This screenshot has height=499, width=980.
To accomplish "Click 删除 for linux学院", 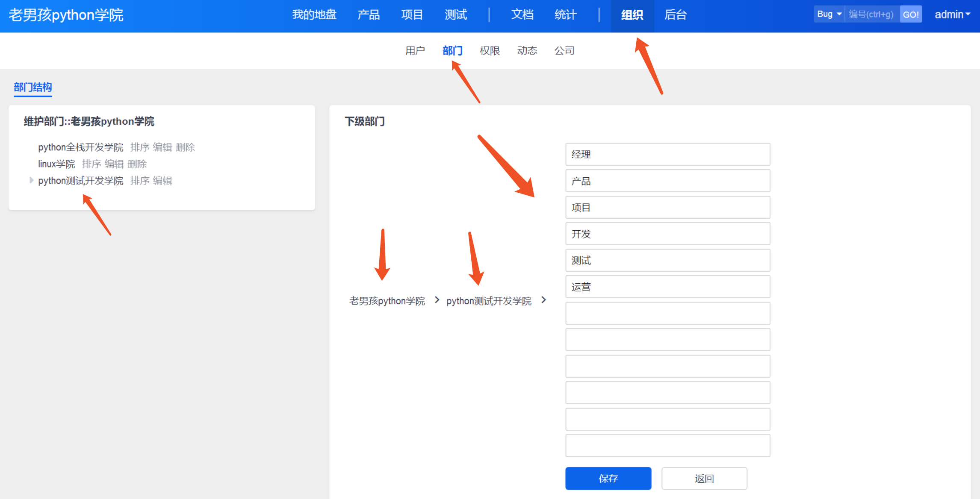I will tap(137, 164).
